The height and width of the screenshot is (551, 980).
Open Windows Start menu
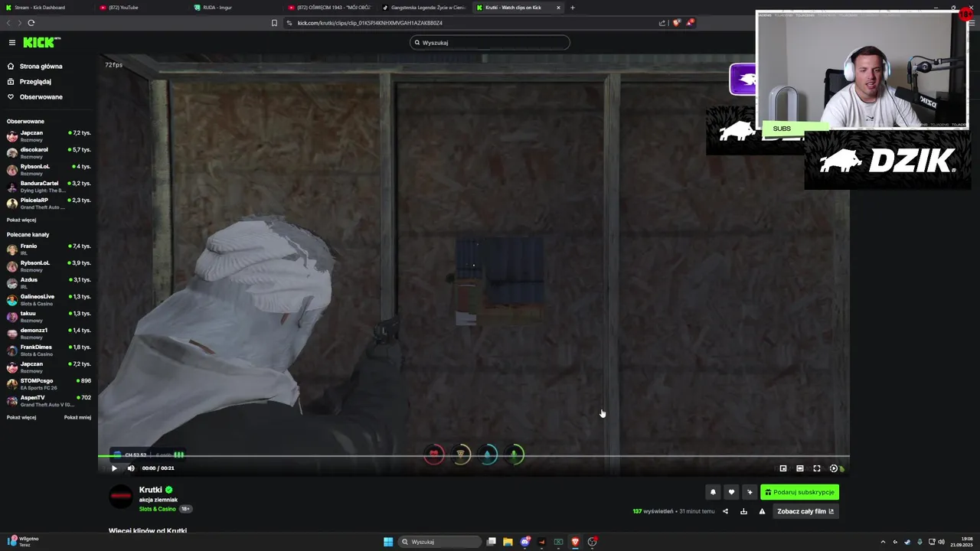(388, 542)
